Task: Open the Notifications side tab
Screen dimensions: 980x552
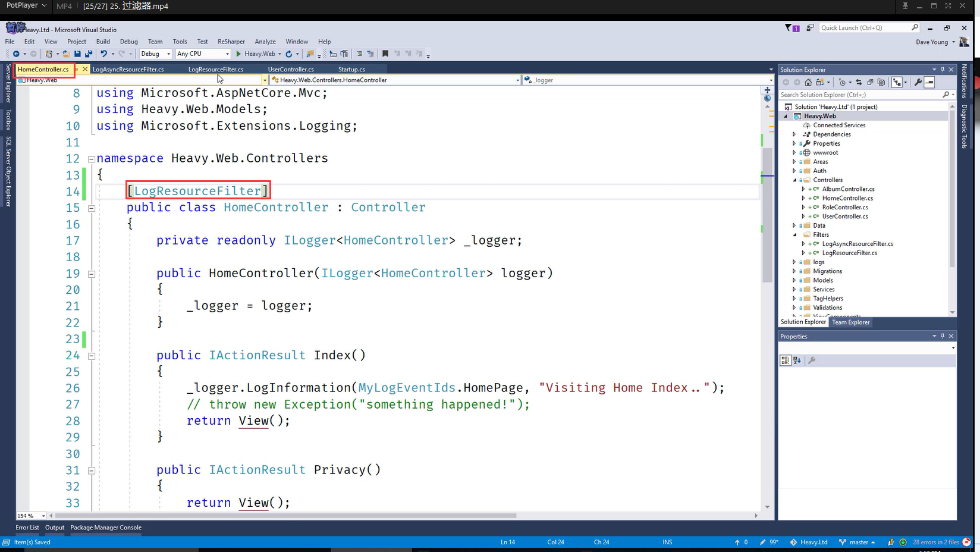Action: pyautogui.click(x=964, y=81)
